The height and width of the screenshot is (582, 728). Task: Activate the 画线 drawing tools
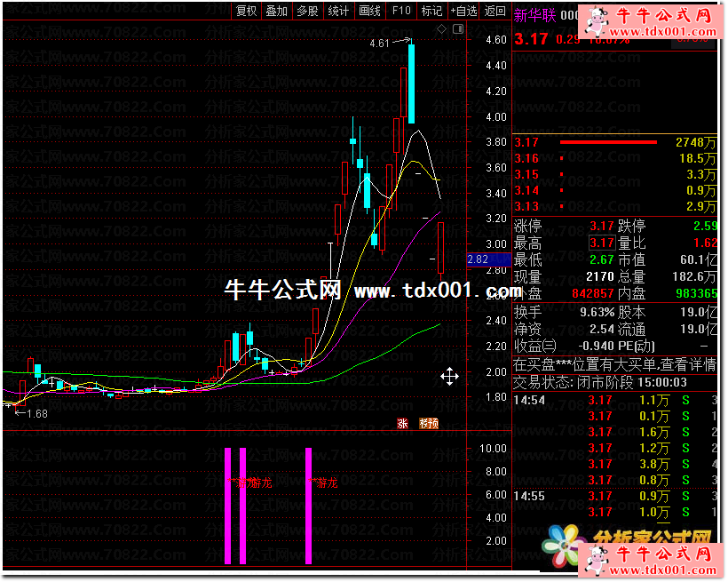(369, 11)
